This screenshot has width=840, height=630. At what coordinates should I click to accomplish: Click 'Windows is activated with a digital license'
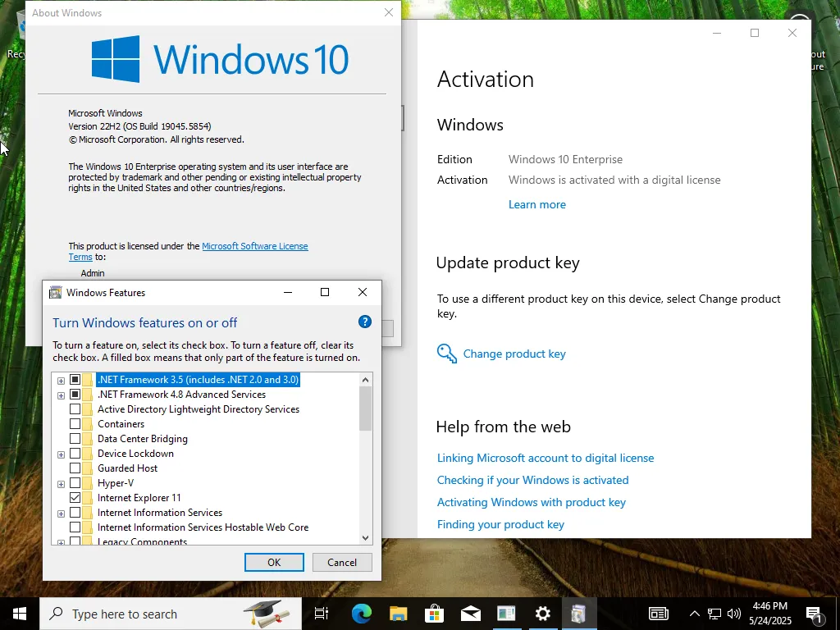614,180
